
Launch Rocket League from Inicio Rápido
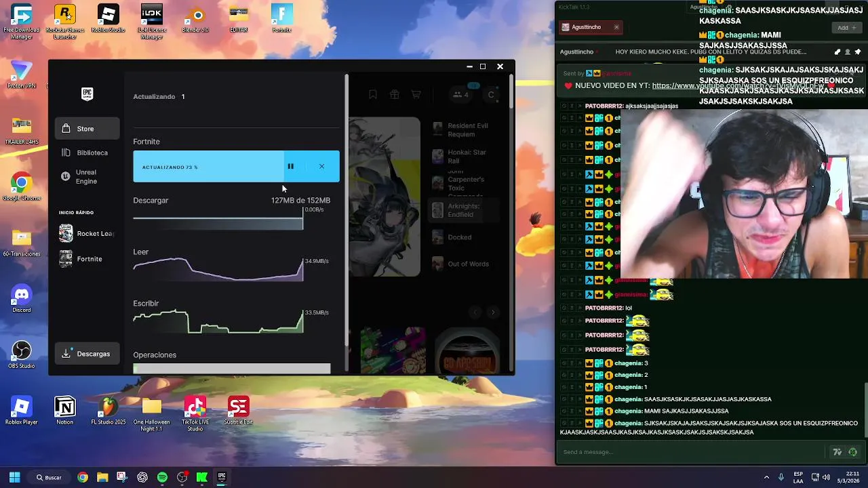point(87,234)
